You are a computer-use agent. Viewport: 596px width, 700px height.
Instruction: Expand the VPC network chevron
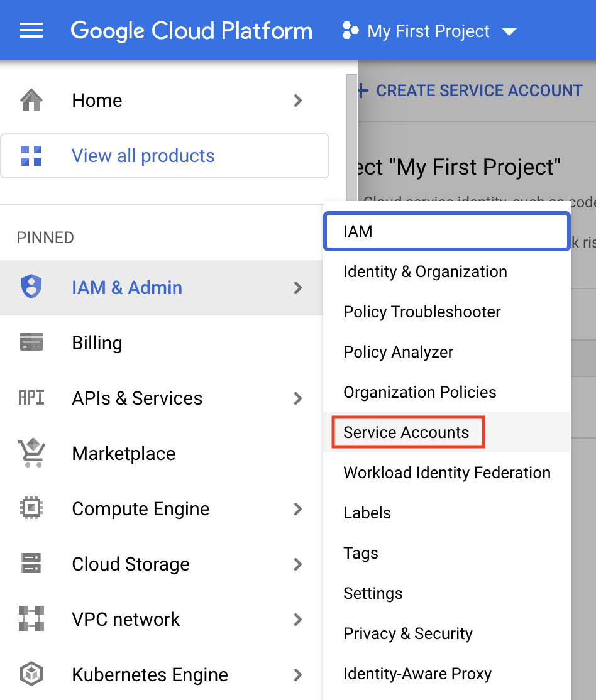[x=298, y=620]
